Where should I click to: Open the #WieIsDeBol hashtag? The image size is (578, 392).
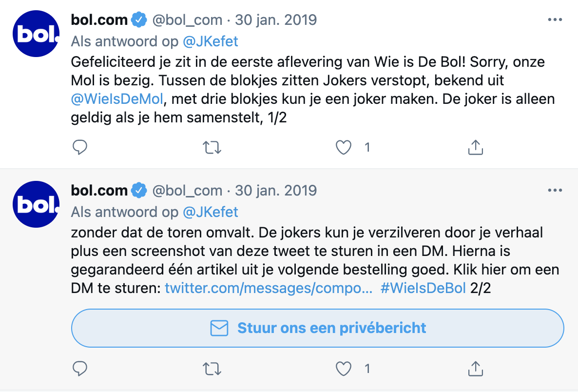[x=423, y=288]
